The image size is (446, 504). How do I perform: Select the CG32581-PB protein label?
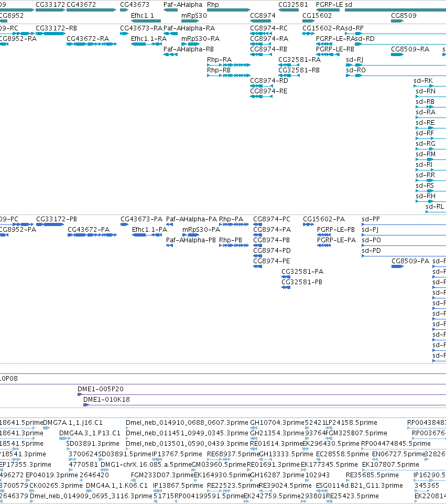click(x=302, y=282)
